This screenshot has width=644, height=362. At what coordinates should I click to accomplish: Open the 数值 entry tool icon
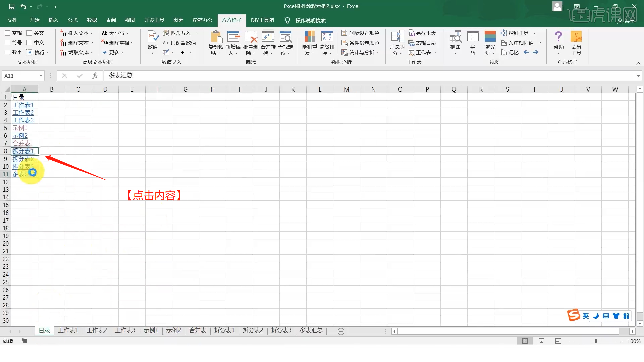pos(153,36)
